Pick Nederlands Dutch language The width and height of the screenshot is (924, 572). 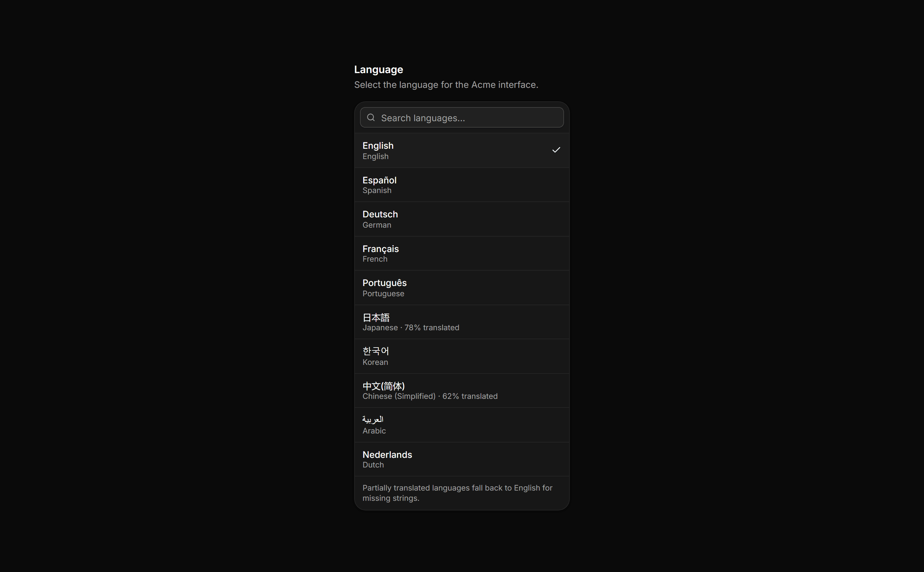coord(462,459)
